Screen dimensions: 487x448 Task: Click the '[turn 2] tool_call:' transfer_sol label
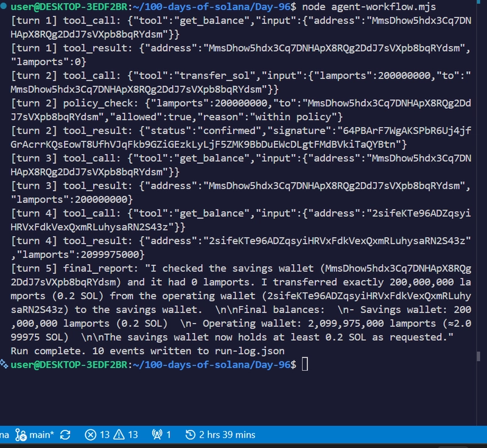point(66,75)
